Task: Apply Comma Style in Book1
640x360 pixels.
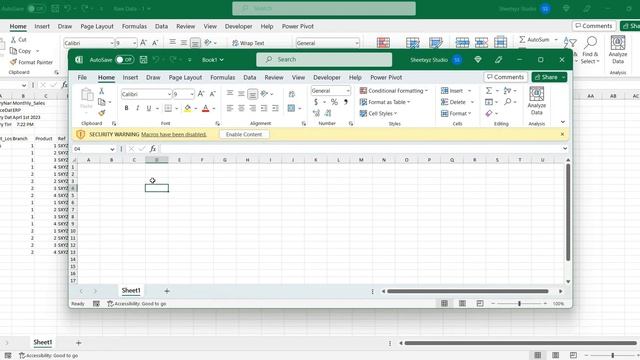Action: coord(346,102)
